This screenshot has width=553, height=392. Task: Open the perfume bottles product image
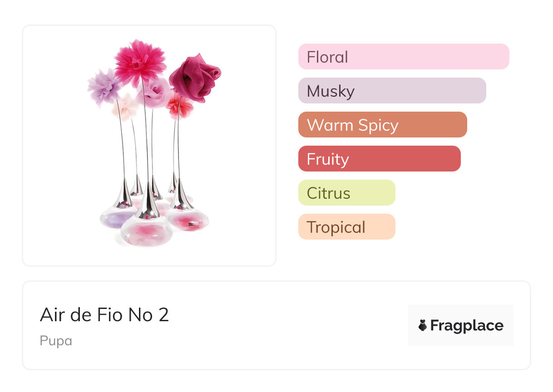(149, 146)
